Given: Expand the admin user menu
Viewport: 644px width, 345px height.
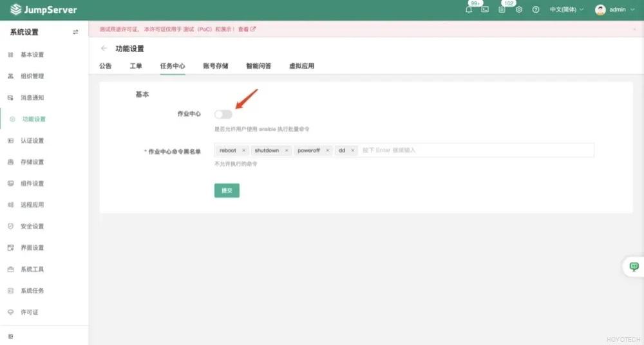Looking at the screenshot, I should (614, 10).
